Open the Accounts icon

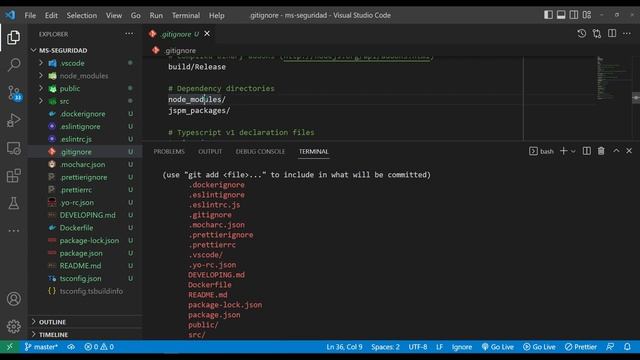coord(13,299)
